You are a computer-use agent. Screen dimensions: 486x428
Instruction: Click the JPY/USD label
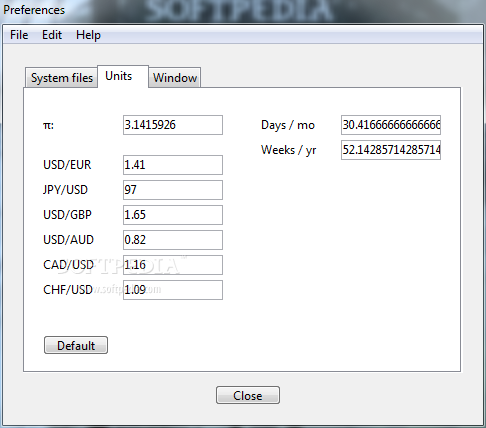tap(65, 190)
